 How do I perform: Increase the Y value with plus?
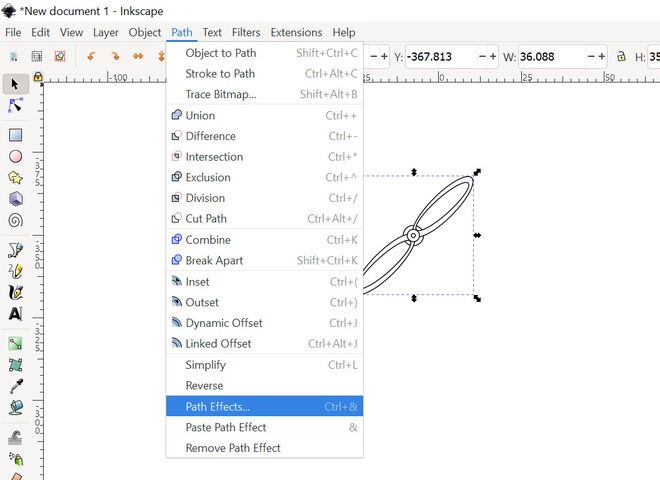tap(493, 56)
